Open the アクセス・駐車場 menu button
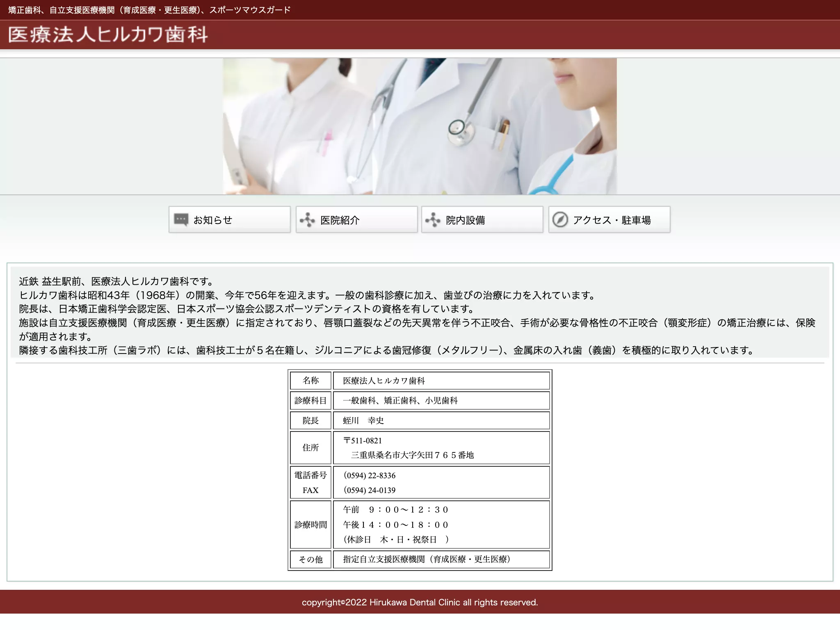 point(609,219)
